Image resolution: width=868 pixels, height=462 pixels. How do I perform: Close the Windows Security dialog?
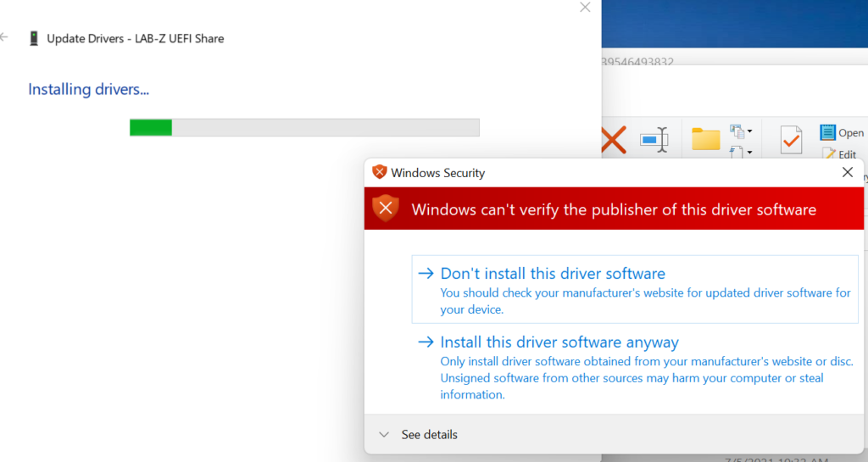(x=847, y=173)
